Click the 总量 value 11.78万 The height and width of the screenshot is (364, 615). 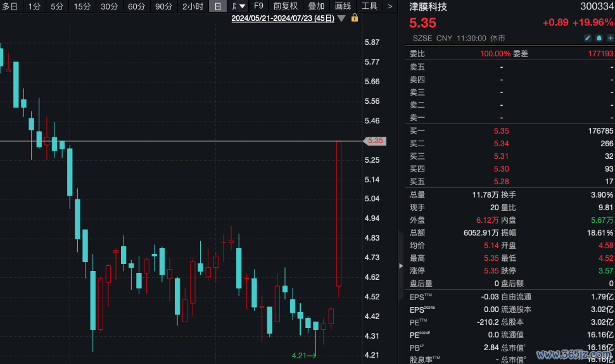[485, 195]
